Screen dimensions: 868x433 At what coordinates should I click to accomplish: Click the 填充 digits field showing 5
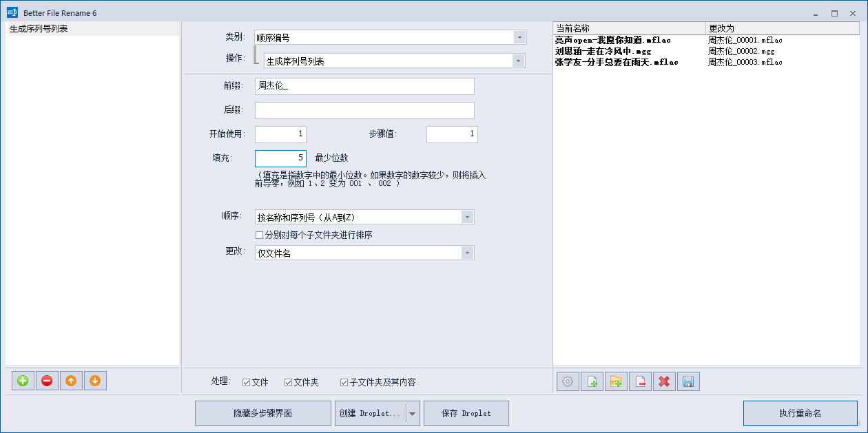coord(280,158)
